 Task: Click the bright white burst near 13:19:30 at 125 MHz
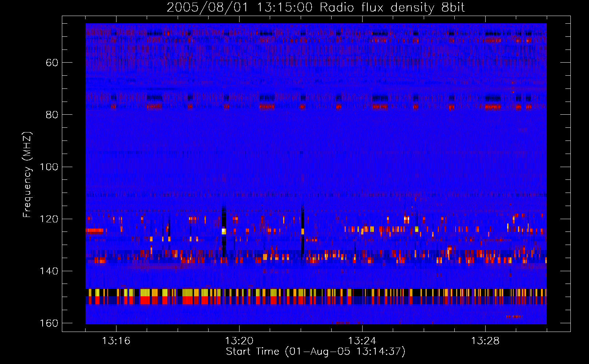224,231
